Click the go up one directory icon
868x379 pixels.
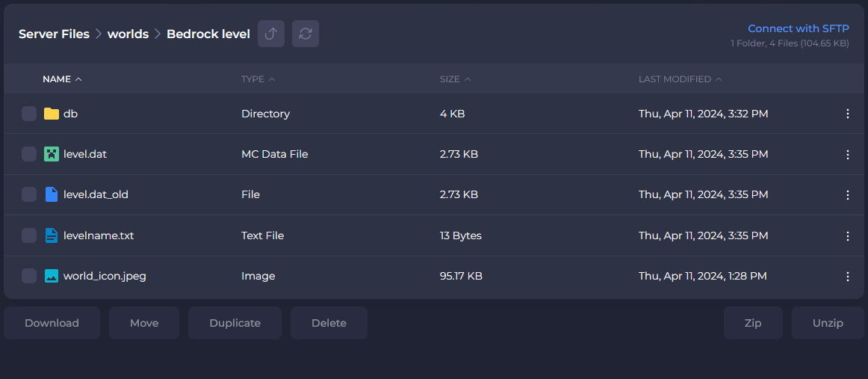pos(271,34)
